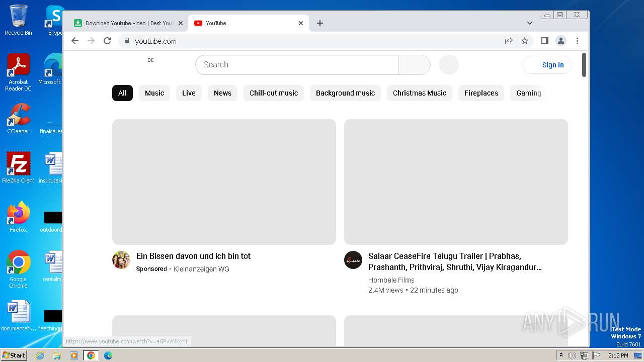Screen dimensions: 644x362
Task: Open Salaar CeaseFire Telugu Trailer title
Action: (x=455, y=261)
